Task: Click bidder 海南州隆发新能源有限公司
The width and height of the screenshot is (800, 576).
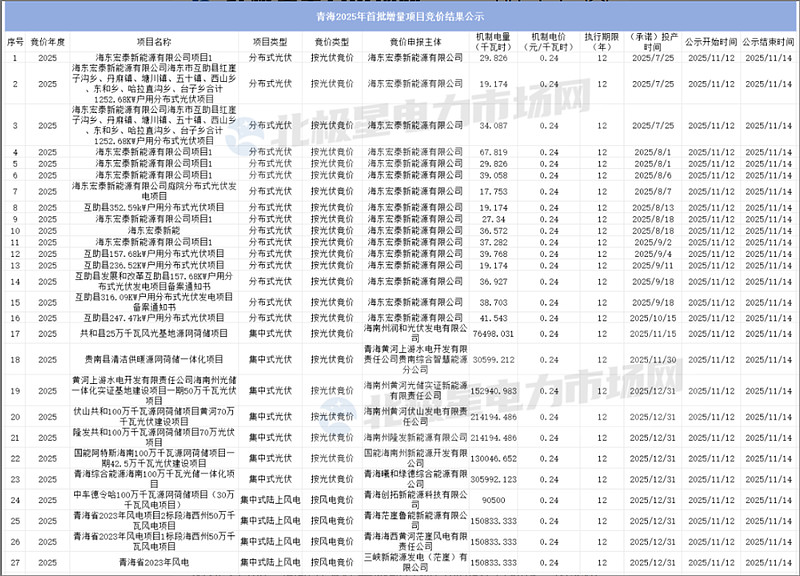Action: (x=415, y=438)
